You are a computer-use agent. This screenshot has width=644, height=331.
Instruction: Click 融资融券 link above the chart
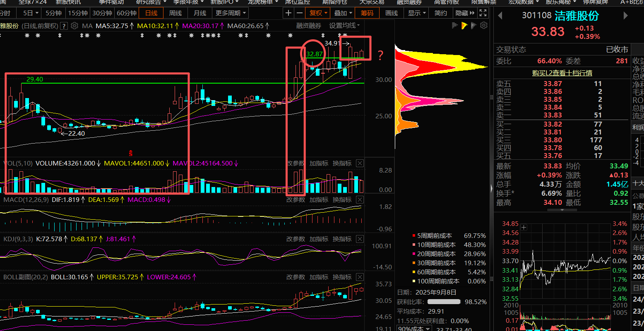coord(308,26)
